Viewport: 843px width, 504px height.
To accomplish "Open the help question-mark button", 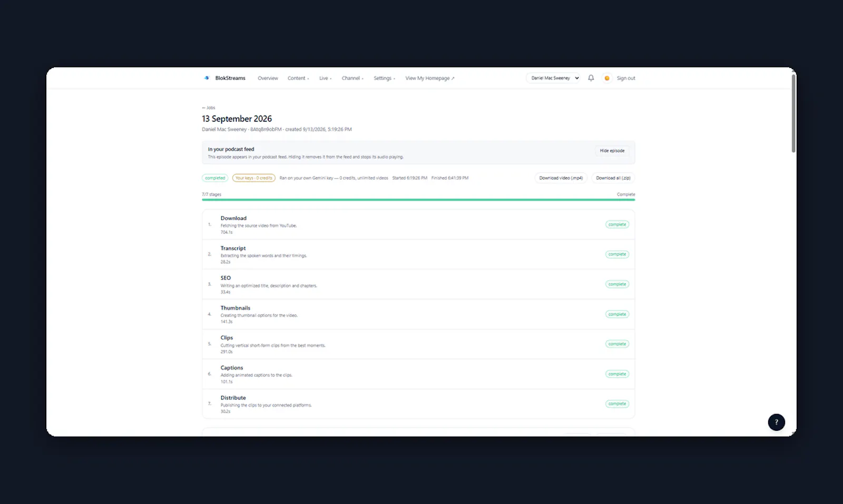I will tap(776, 422).
